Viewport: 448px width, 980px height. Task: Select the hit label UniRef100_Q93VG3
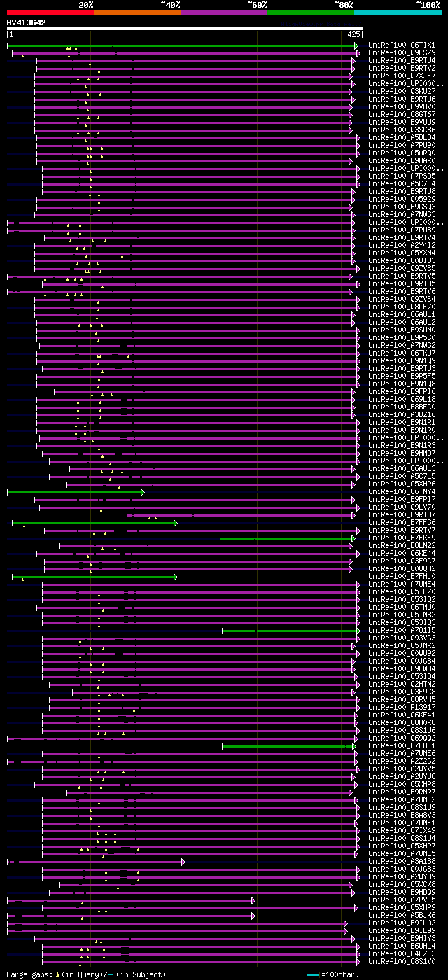tap(401, 638)
